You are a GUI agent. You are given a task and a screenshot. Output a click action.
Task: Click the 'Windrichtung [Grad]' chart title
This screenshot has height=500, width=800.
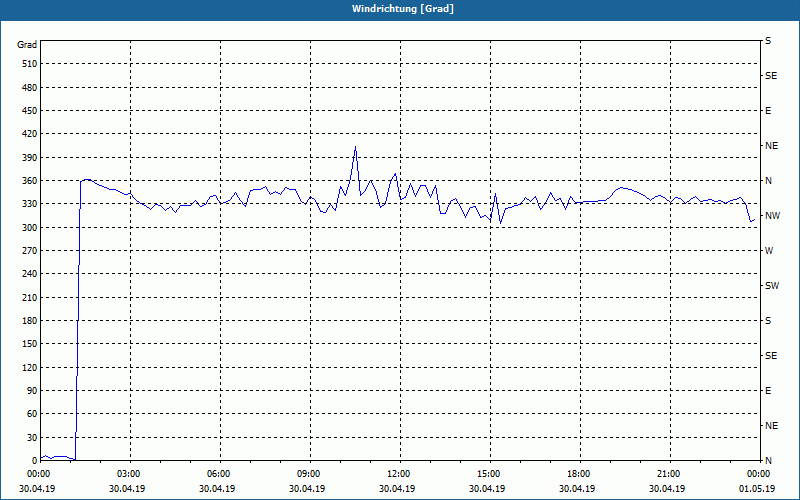[x=403, y=9]
